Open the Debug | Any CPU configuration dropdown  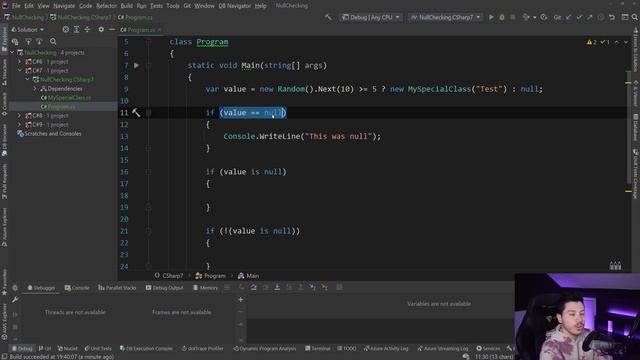(x=371, y=17)
